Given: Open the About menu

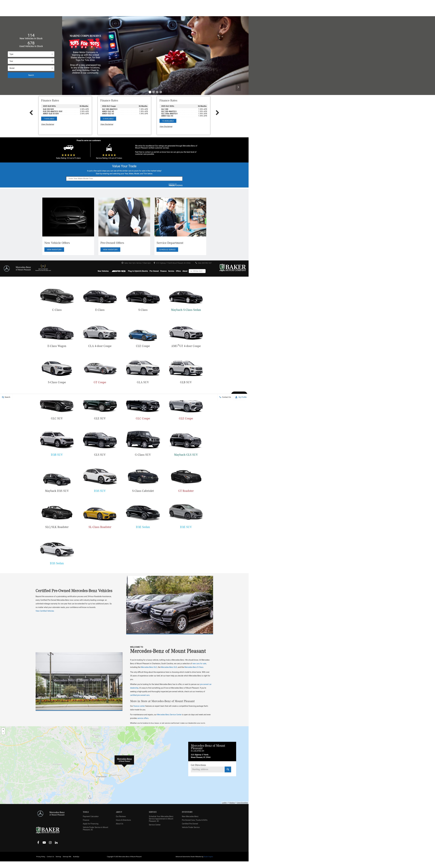Looking at the screenshot, I should [185, 271].
